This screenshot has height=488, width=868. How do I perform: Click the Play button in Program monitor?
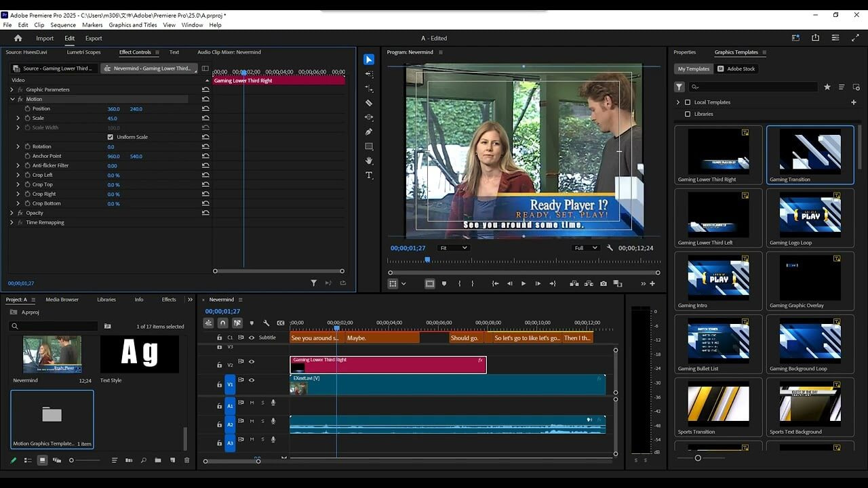tap(524, 284)
